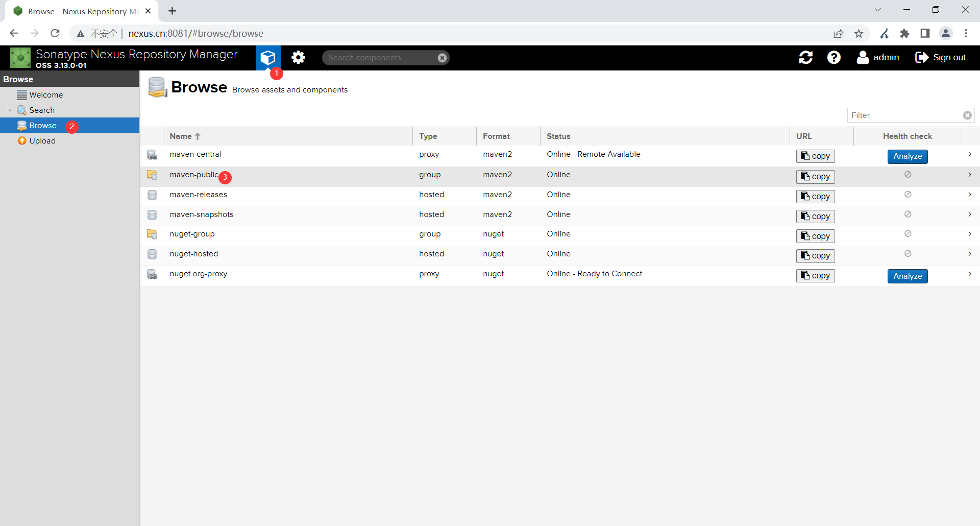The image size is (980, 526).
Task: Clear the repository Filter field
Action: (967, 115)
